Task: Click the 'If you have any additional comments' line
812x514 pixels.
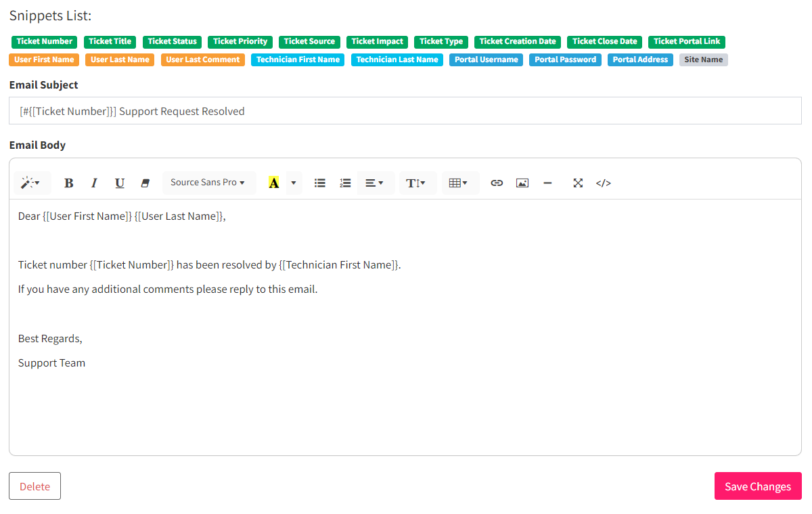Action: click(168, 289)
